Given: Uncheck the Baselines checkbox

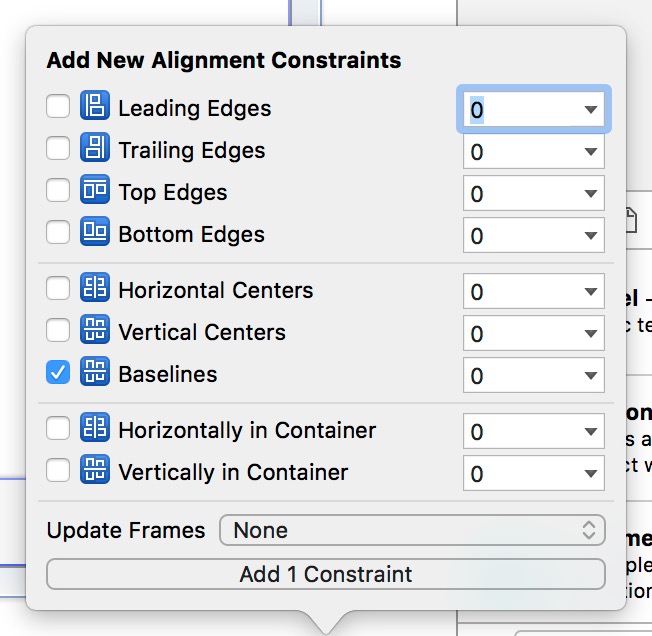Looking at the screenshot, I should coord(58,374).
